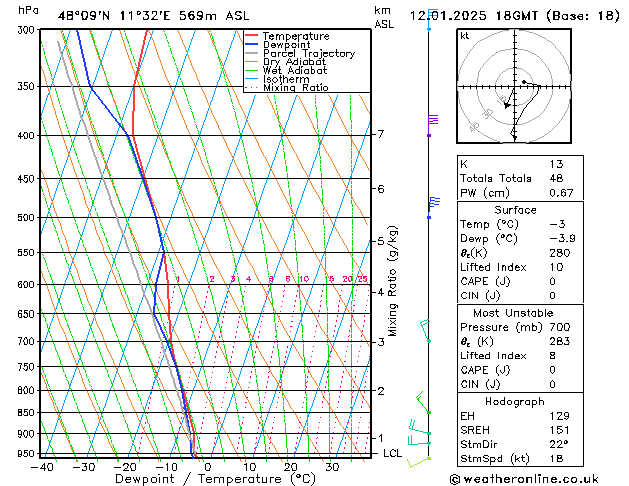Screen dimensions: 629x486
Task: Select the Dewpoint legend entry
Action: tap(288, 45)
